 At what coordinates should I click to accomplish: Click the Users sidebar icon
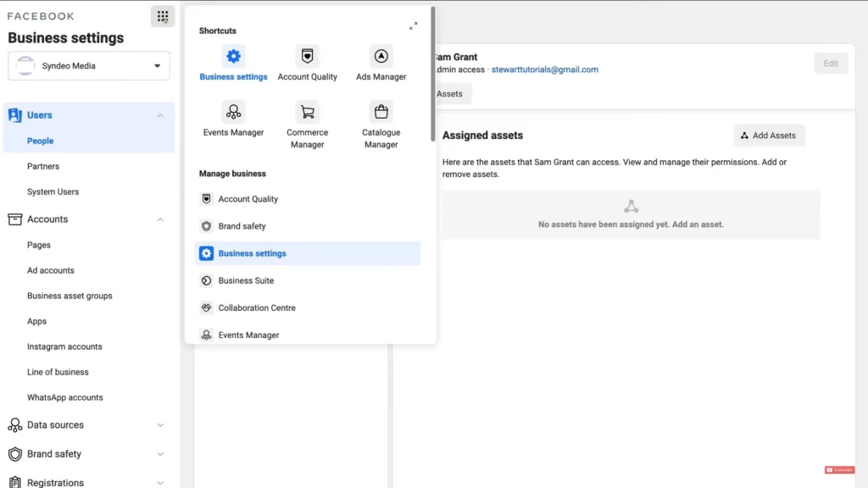(15, 115)
